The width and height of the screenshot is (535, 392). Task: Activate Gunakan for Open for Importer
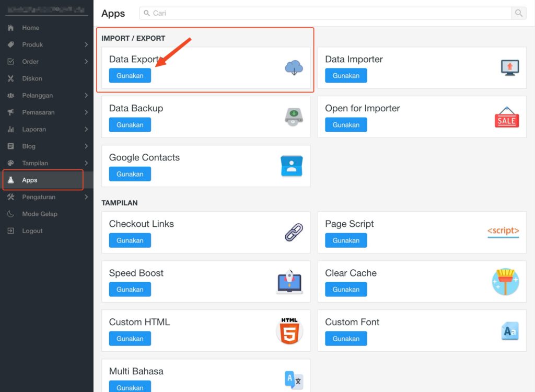click(x=346, y=124)
